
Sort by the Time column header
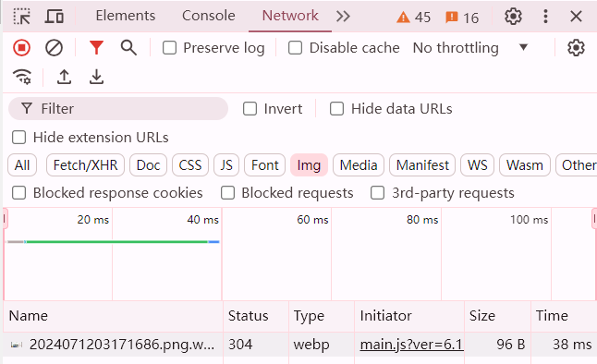564,316
